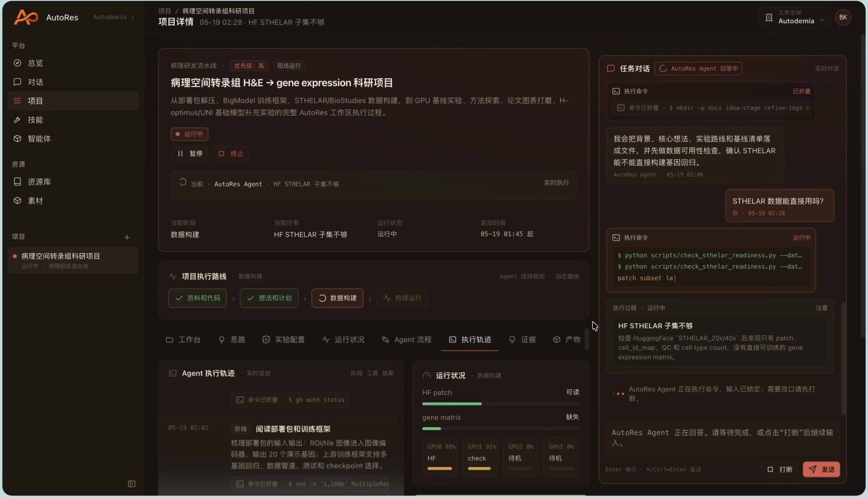Click the 技能 wrench icon

coord(17,120)
